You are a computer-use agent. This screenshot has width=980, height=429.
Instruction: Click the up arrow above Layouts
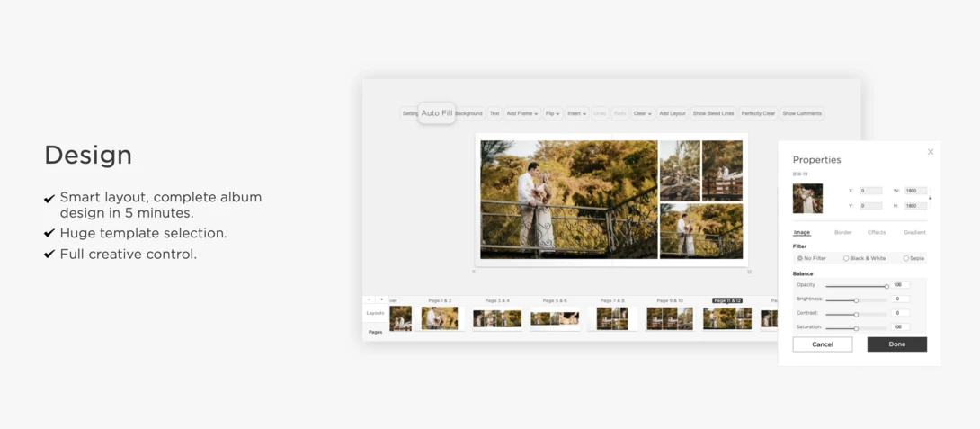pyautogui.click(x=370, y=299)
